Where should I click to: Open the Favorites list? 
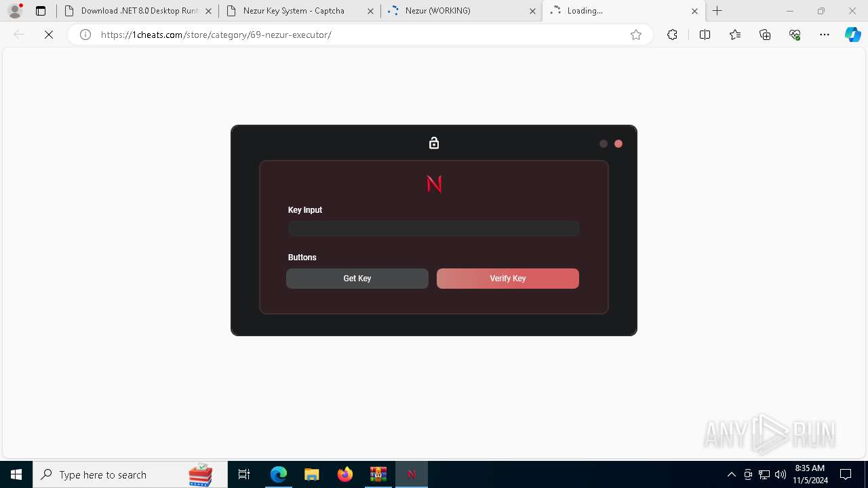pyautogui.click(x=735, y=35)
